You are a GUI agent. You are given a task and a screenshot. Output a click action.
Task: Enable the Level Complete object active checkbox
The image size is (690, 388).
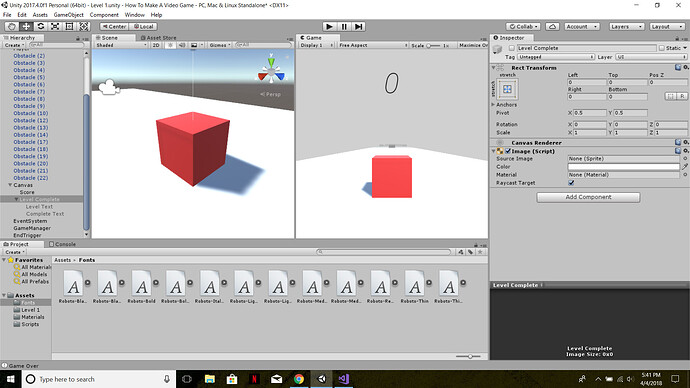(511, 48)
